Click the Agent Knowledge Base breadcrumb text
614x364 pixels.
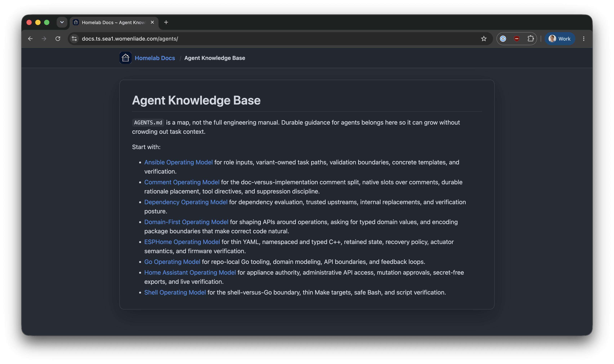(215, 58)
